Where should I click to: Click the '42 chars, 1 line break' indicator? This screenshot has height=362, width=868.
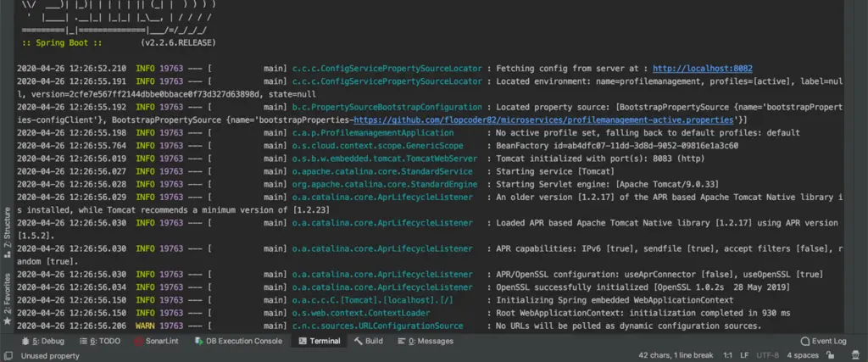(677, 355)
